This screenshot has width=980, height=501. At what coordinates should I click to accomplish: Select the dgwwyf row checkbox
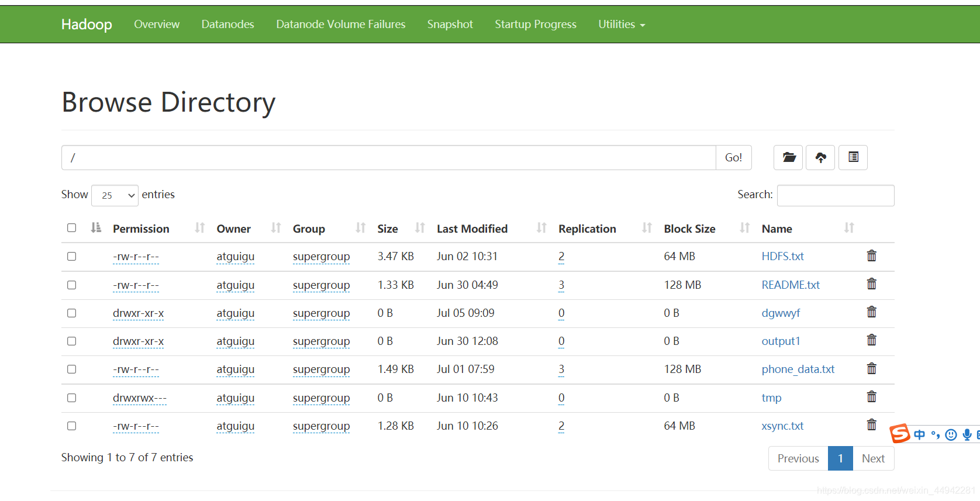coord(71,313)
